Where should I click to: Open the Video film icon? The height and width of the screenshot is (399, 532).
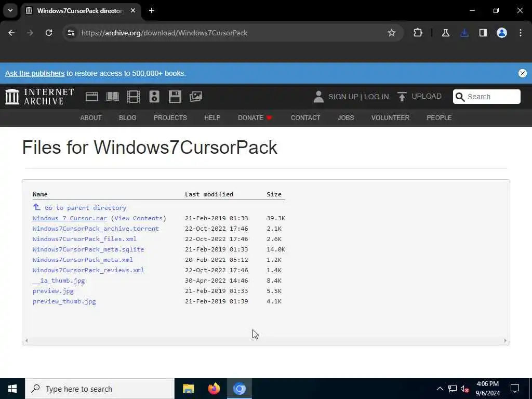click(x=134, y=97)
